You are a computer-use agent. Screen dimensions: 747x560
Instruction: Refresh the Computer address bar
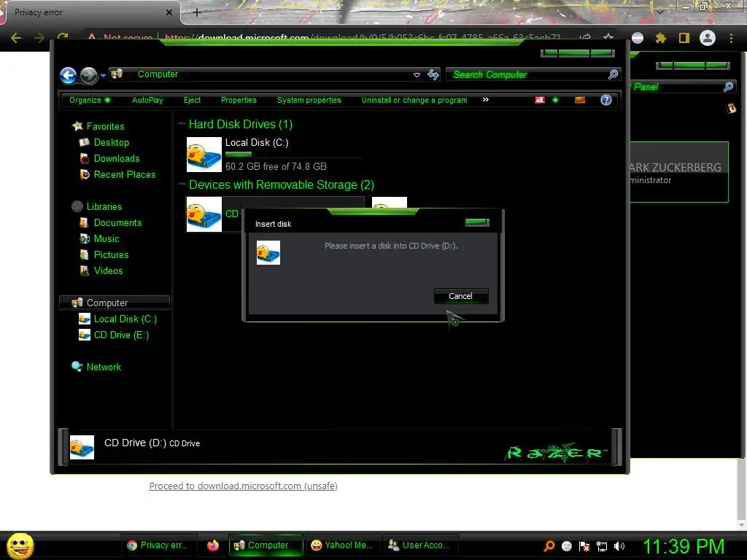pyautogui.click(x=433, y=74)
